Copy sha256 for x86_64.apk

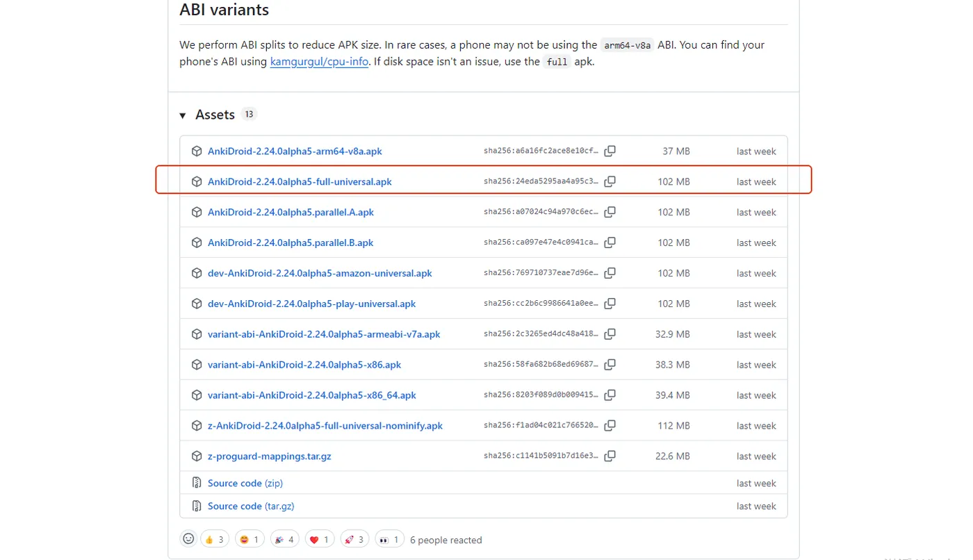(x=610, y=396)
